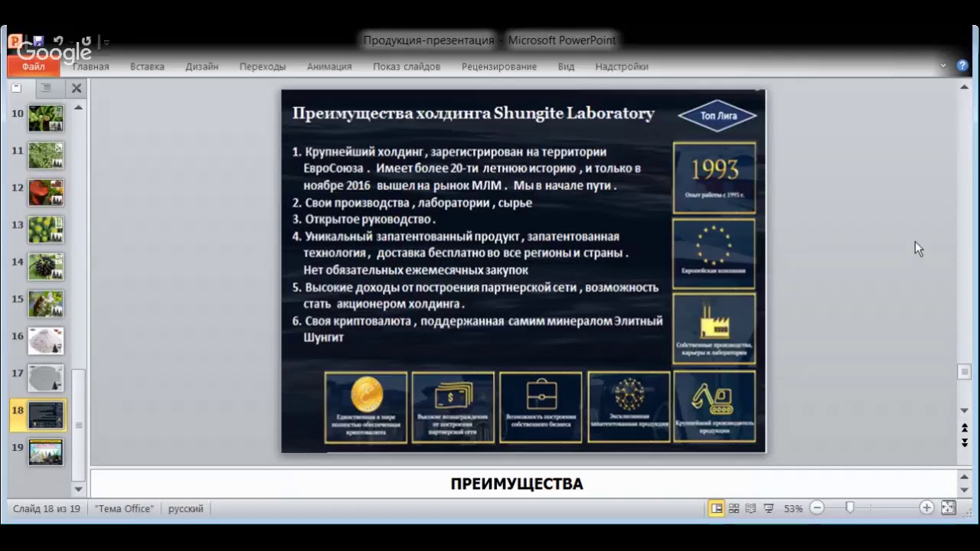Select slide 12 thumbnail
The height and width of the screenshot is (551, 980).
coord(46,192)
